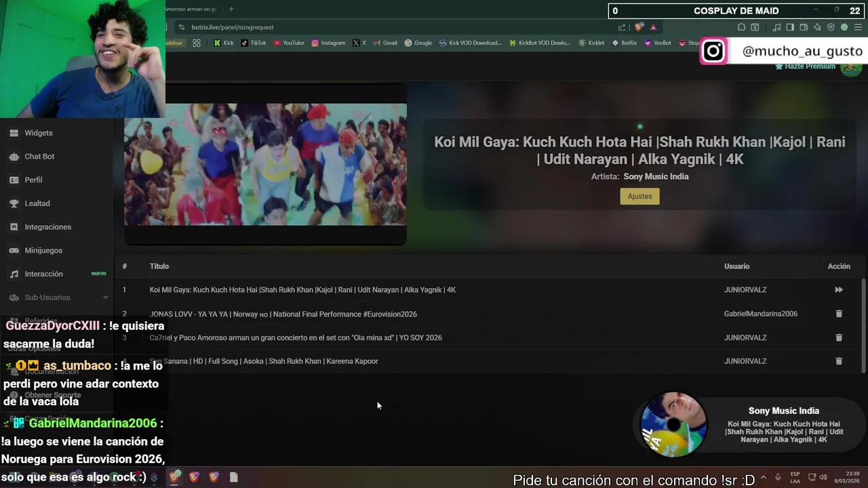This screenshot has width=868, height=488.
Task: Open Lealtad section in sidebar
Action: [37, 203]
